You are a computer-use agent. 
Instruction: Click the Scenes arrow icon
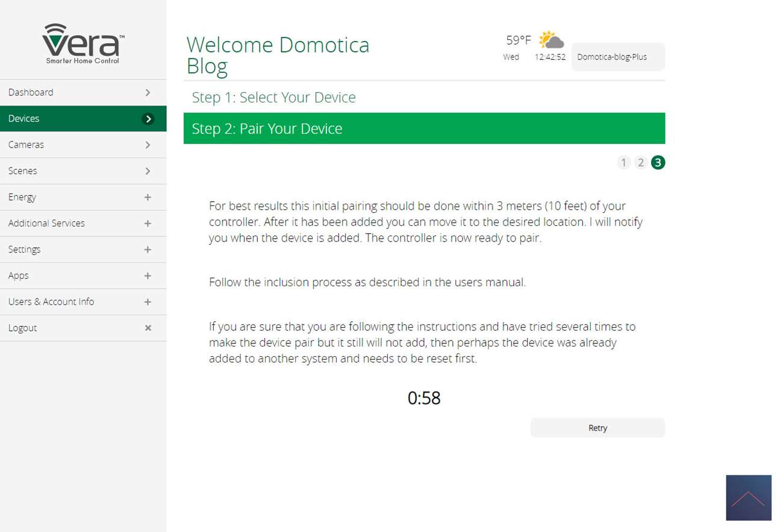coord(148,171)
